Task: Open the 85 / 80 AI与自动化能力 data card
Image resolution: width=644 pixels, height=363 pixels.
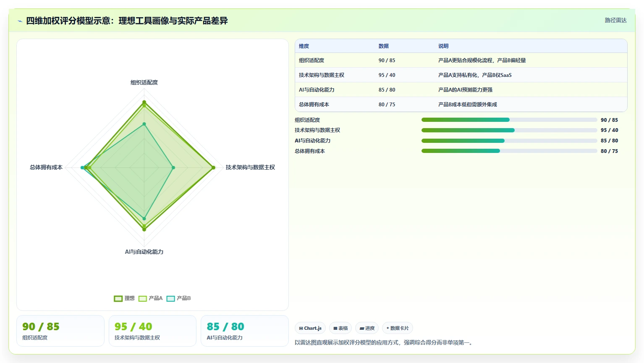Action: [245, 331]
